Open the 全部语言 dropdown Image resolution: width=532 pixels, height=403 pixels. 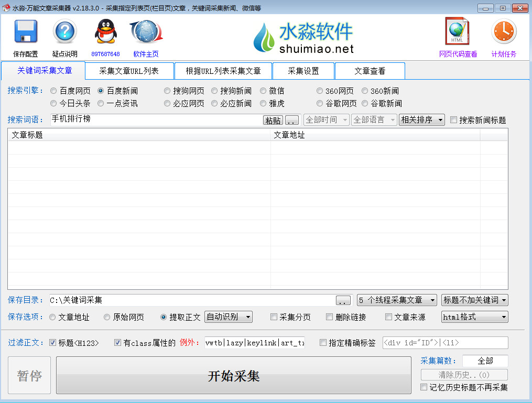(374, 119)
